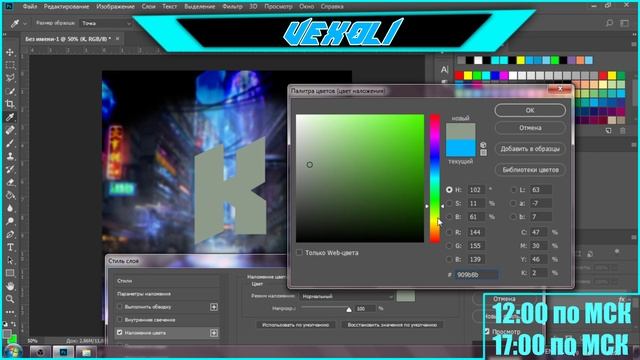The width and height of the screenshot is (640, 360).
Task: Select the Hand tool
Action: 10,286
